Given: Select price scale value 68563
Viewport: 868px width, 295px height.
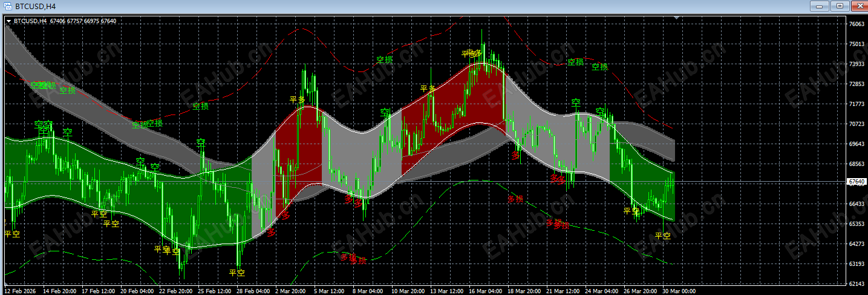Looking at the screenshot, I should (x=856, y=164).
